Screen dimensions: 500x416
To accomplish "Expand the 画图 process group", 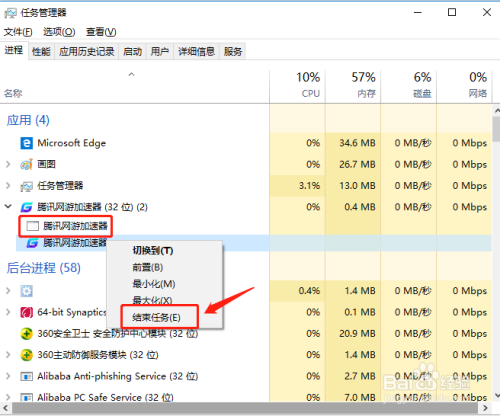I will tap(8, 164).
